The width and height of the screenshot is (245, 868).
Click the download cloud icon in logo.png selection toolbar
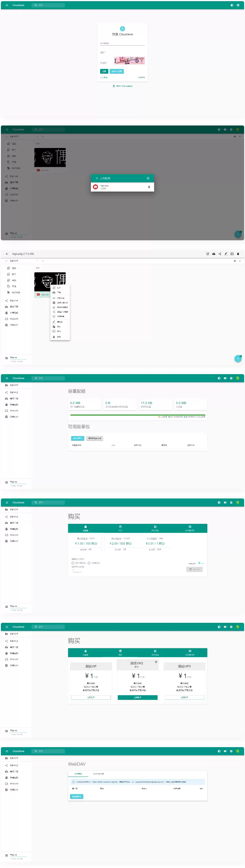tap(214, 254)
